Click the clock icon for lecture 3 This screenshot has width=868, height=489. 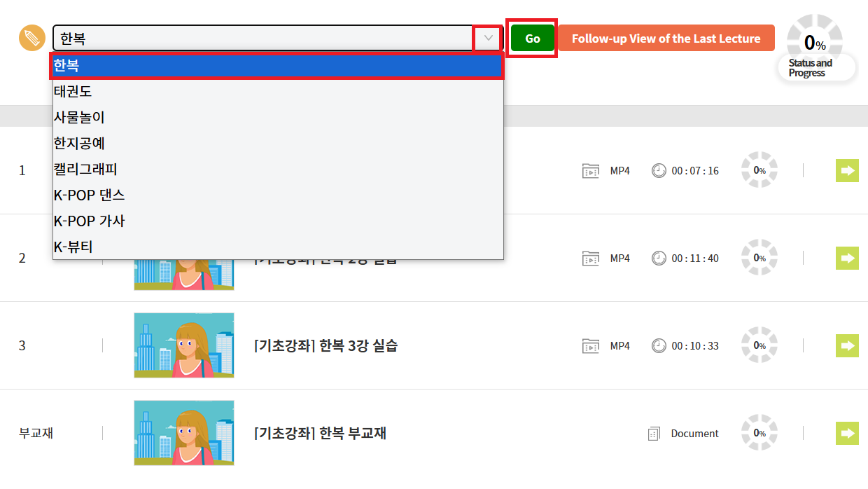tap(659, 345)
